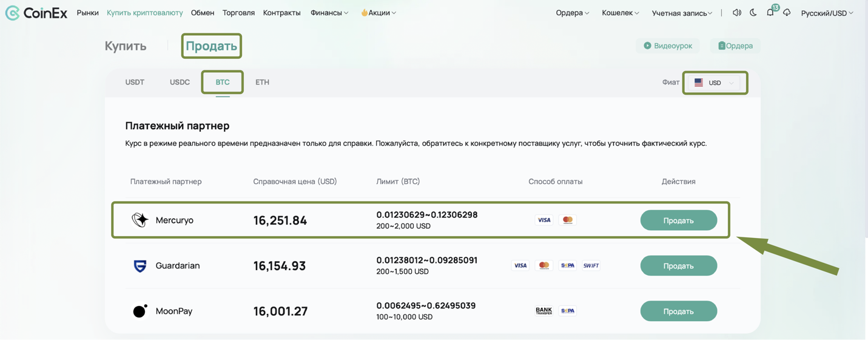
Task: Click the Платежный партнер heading
Action: (177, 126)
